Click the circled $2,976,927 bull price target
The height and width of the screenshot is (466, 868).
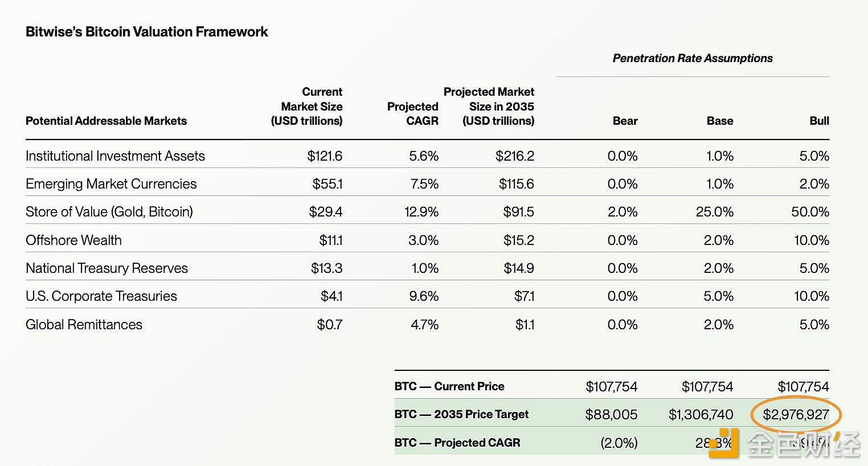796,414
